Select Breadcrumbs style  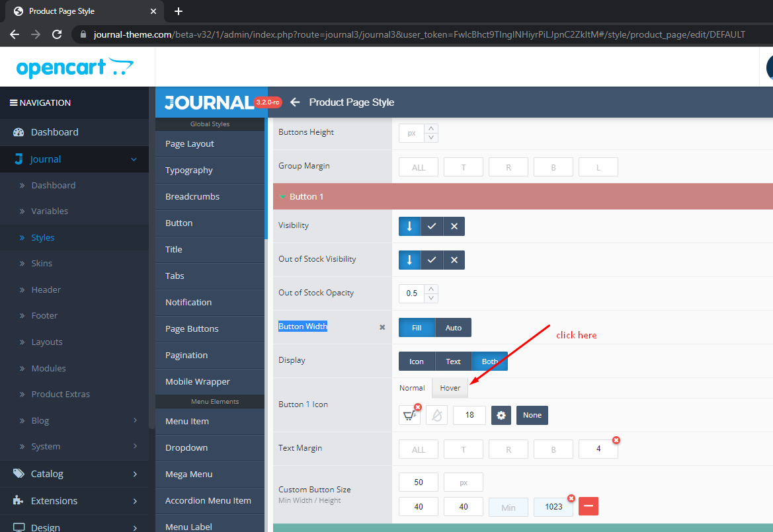[210, 196]
